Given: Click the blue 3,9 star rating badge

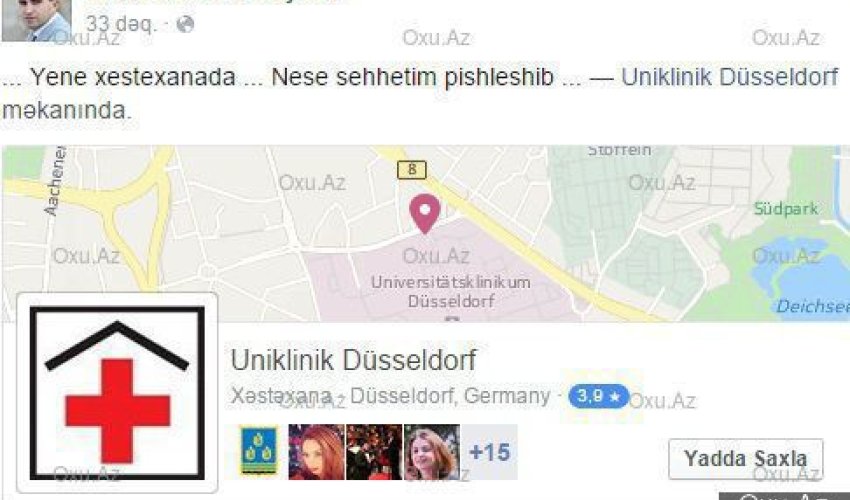Looking at the screenshot, I should (598, 396).
